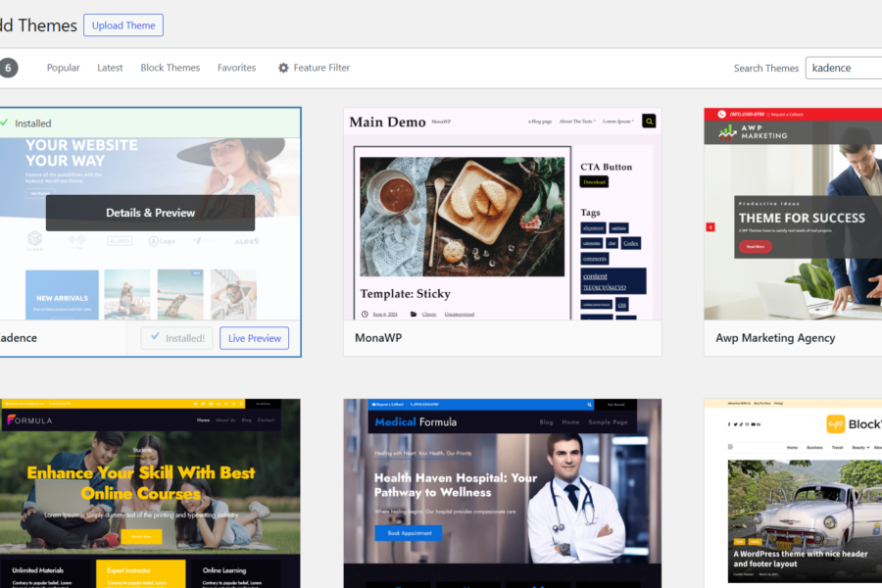Open the Popular themes tab

coord(64,68)
